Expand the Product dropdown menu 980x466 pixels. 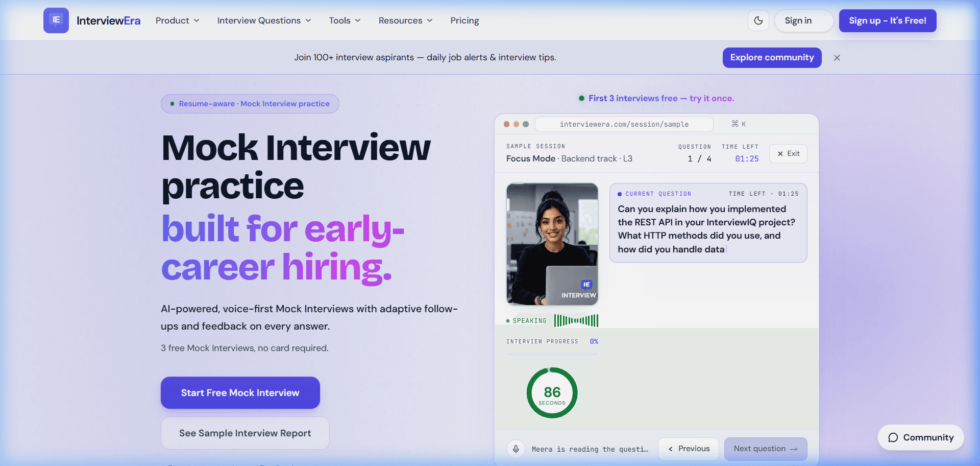coord(177,20)
